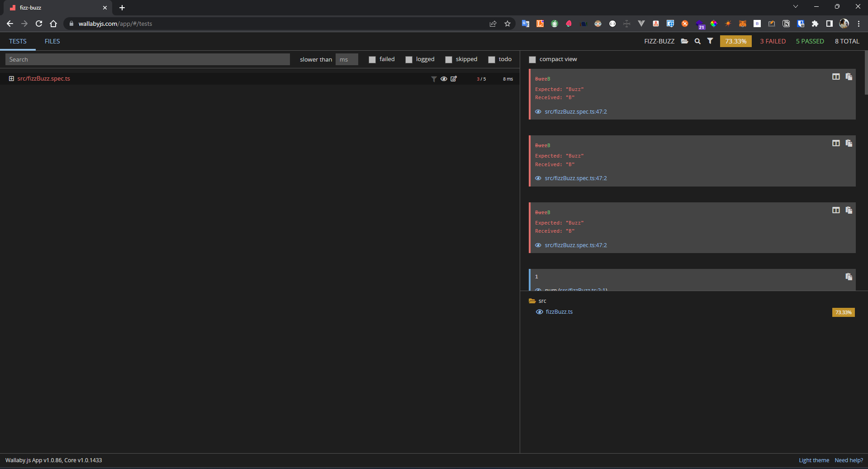Switch to the FILES tab
This screenshot has width=868, height=469.
(x=52, y=41)
